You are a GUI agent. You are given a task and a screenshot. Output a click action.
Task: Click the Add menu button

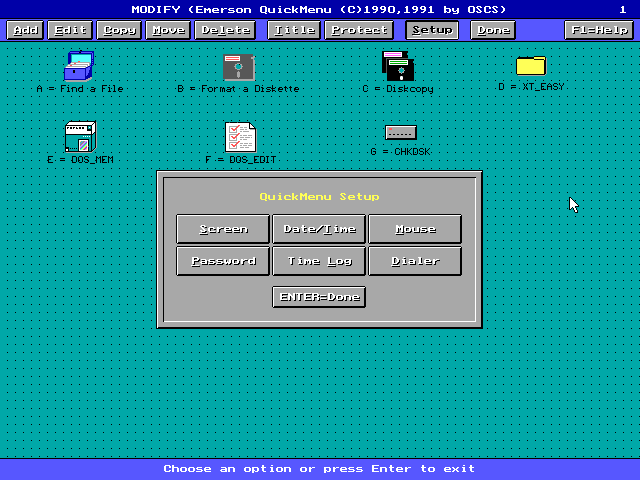(x=25, y=30)
